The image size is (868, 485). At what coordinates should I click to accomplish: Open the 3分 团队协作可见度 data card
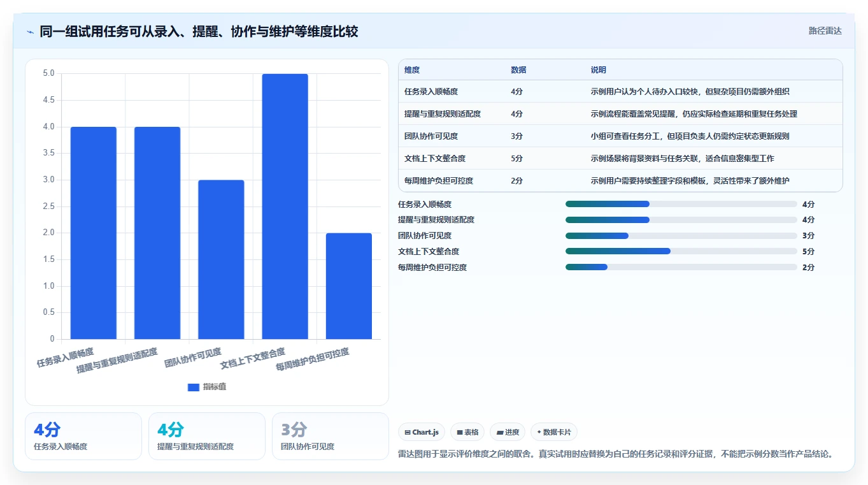click(x=331, y=436)
